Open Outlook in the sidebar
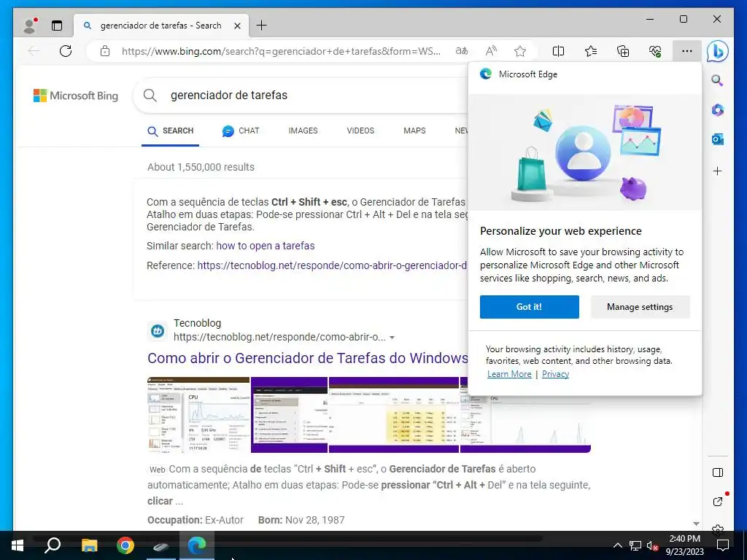Screen dimensions: 747x560 pos(718,139)
